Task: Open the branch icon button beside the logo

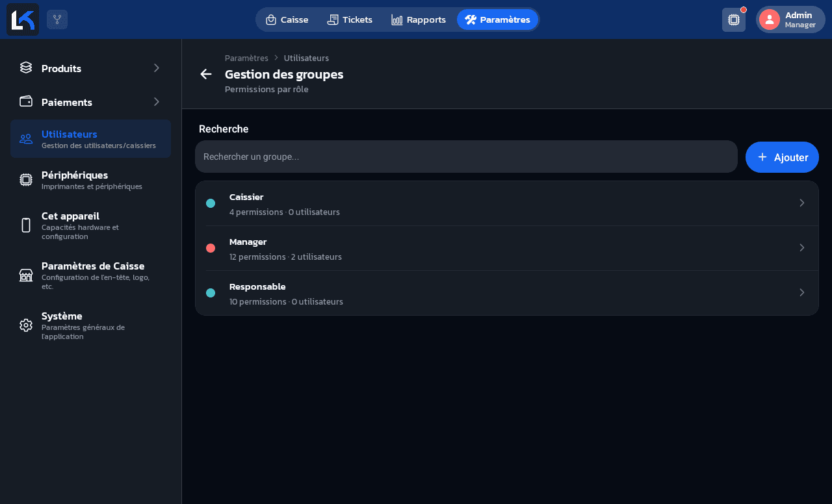Action: tap(57, 19)
